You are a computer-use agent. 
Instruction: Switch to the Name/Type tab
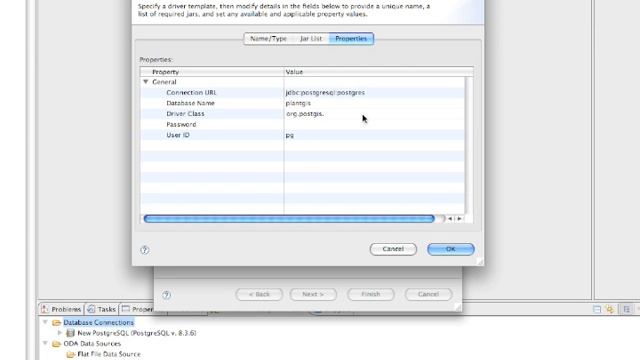coord(268,39)
